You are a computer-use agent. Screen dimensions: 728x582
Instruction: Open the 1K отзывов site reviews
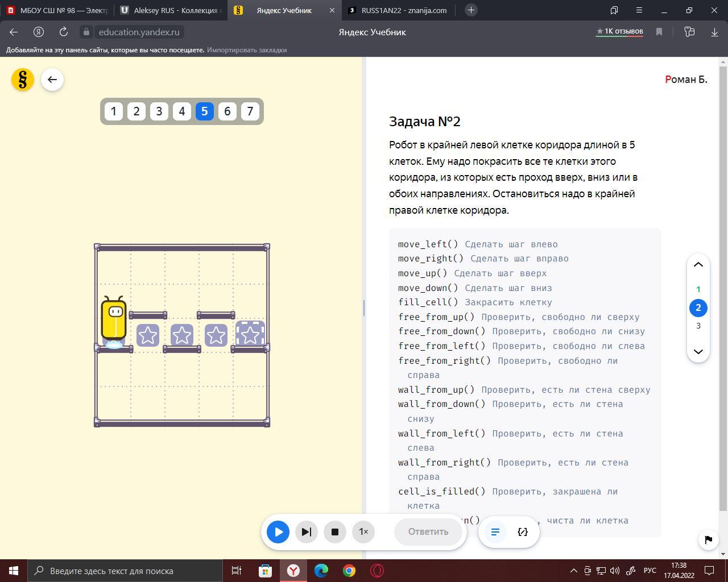(x=619, y=31)
